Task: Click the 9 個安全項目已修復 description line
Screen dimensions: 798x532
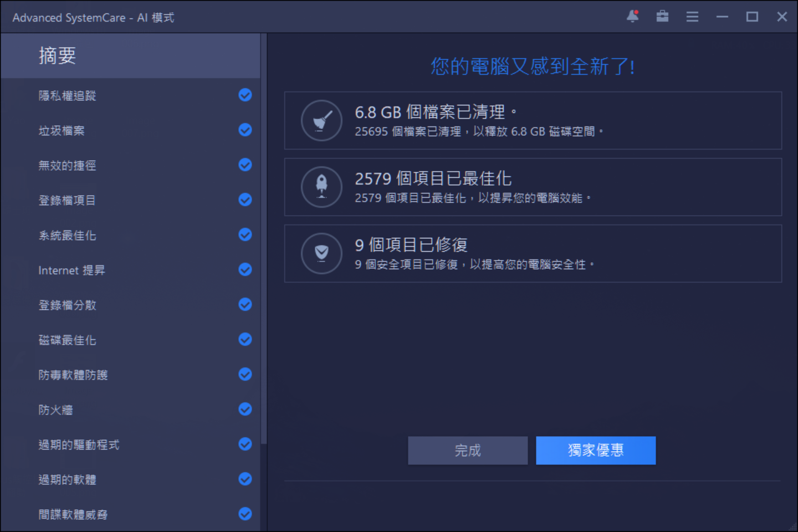Action: pyautogui.click(x=474, y=265)
